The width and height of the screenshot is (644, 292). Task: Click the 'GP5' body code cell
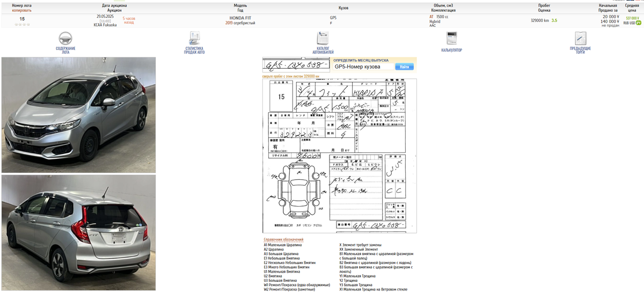pos(333,18)
